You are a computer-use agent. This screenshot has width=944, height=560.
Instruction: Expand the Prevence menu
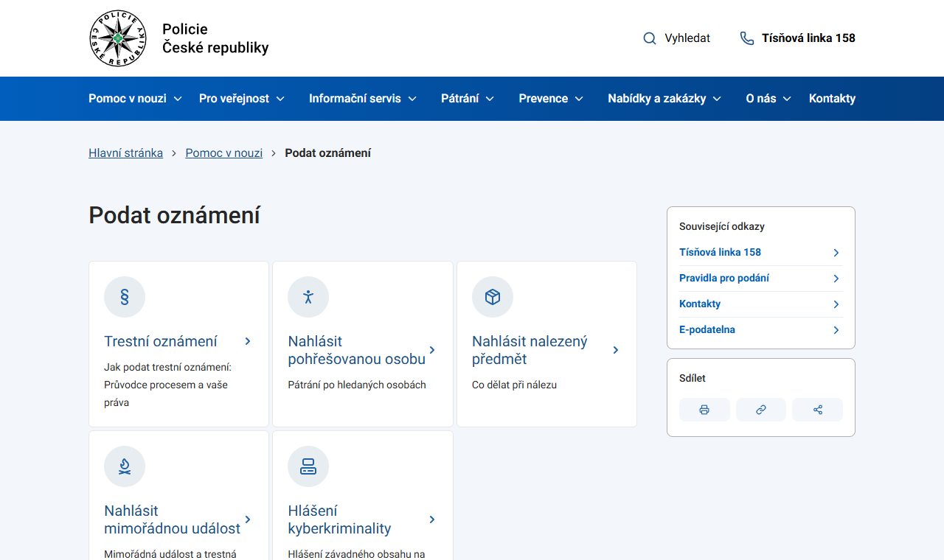[551, 99]
